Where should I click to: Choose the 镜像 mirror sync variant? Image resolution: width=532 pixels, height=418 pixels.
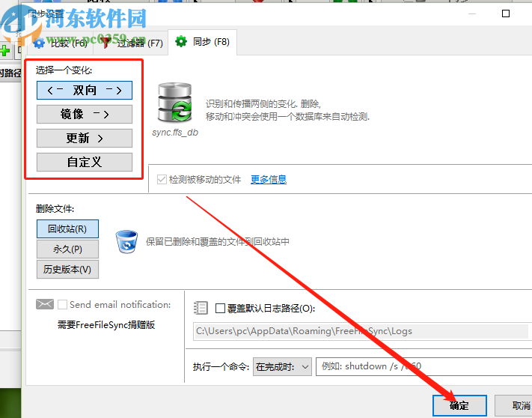click(85, 114)
